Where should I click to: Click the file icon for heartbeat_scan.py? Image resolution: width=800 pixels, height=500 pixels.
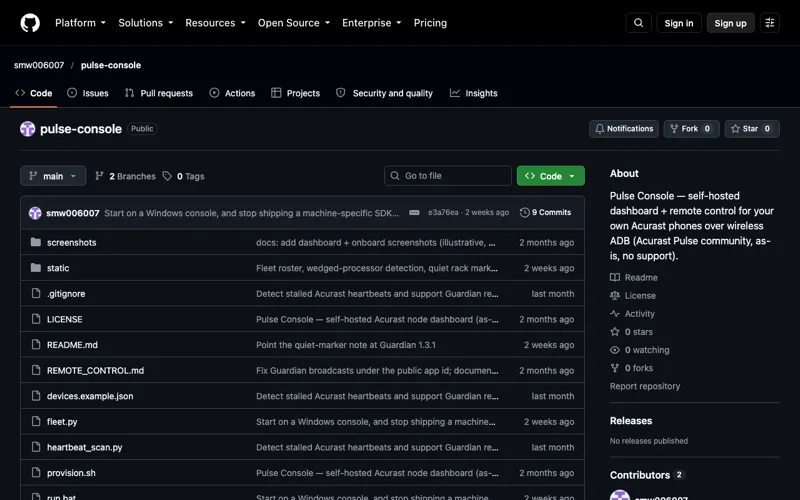tap(36, 447)
